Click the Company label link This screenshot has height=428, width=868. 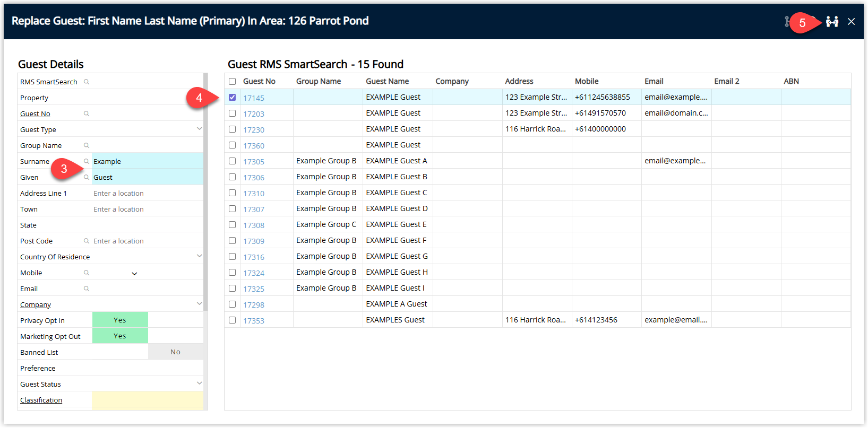tap(36, 304)
